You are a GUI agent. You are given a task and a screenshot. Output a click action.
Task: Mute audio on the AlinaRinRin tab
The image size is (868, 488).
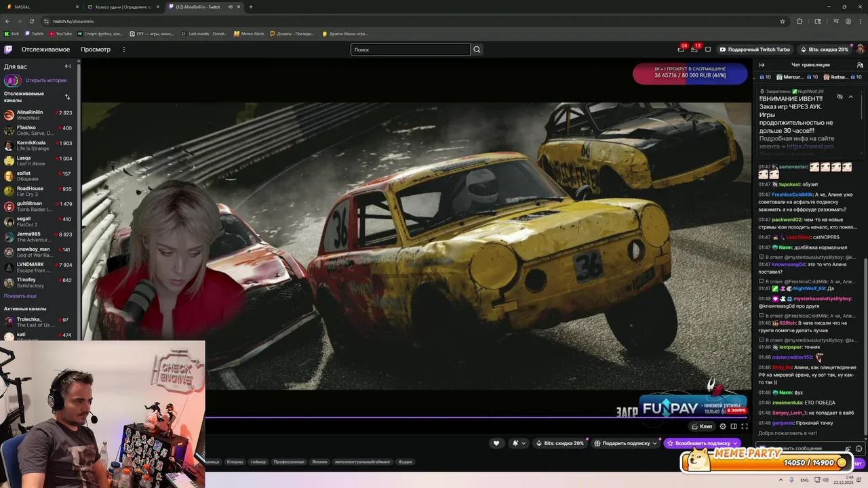231,7
